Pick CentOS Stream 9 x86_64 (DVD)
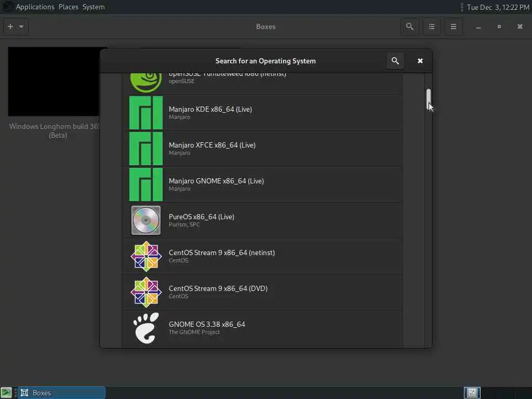This screenshot has height=399, width=532. [x=262, y=292]
